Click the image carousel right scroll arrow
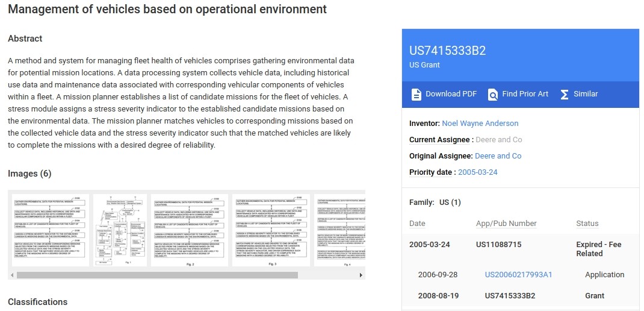644x311 pixels. point(361,275)
